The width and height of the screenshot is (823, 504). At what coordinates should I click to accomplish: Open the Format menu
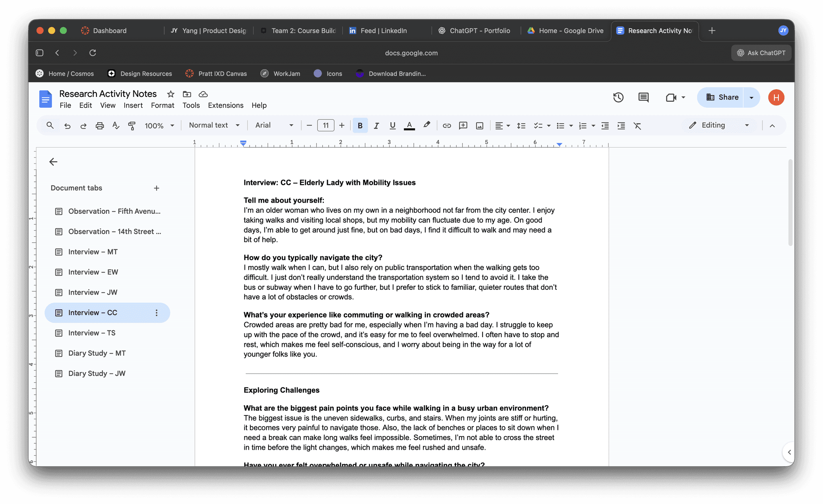[x=162, y=105]
